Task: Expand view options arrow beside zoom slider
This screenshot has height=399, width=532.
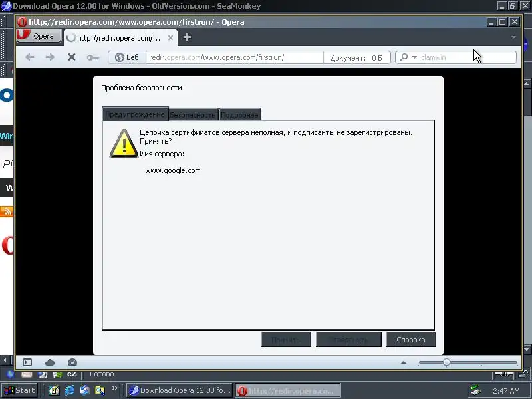Action: [404, 362]
